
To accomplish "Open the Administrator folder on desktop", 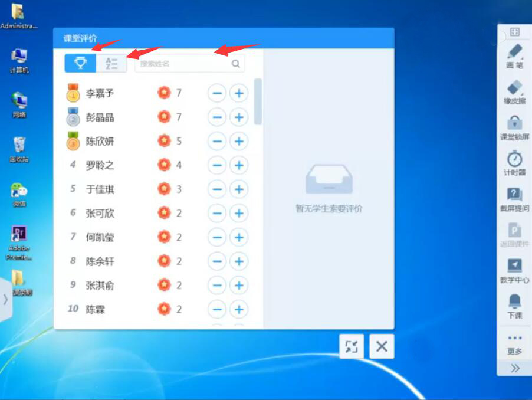I will (x=19, y=17).
